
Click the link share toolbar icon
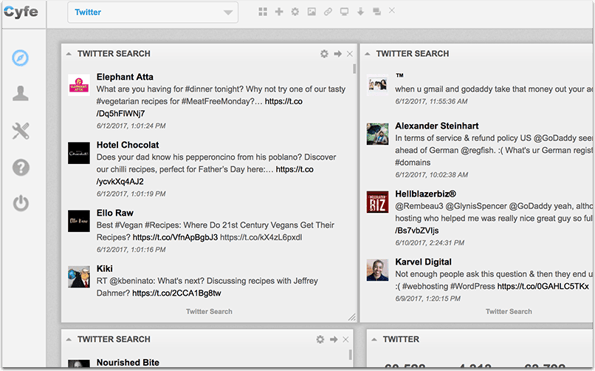tap(328, 12)
